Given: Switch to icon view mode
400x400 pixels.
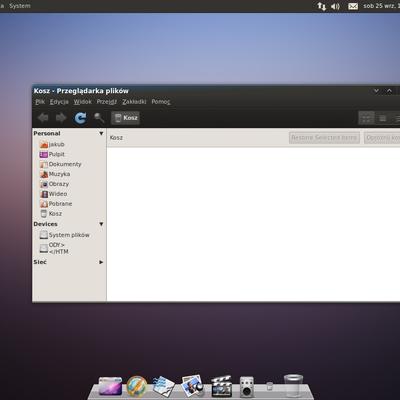Looking at the screenshot, I should click(366, 118).
